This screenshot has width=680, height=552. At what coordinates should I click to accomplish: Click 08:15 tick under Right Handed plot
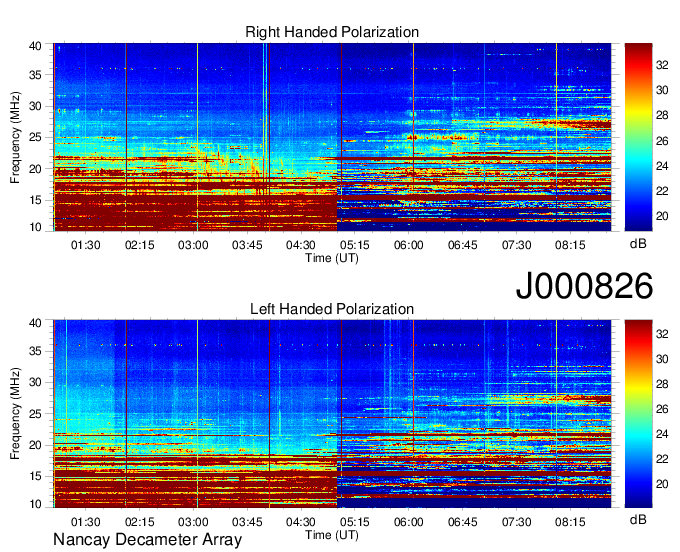[570, 245]
